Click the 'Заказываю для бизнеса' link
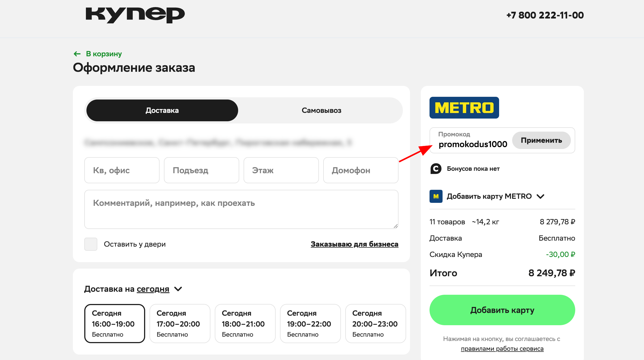Screen dimensions: 644x360 354,244
